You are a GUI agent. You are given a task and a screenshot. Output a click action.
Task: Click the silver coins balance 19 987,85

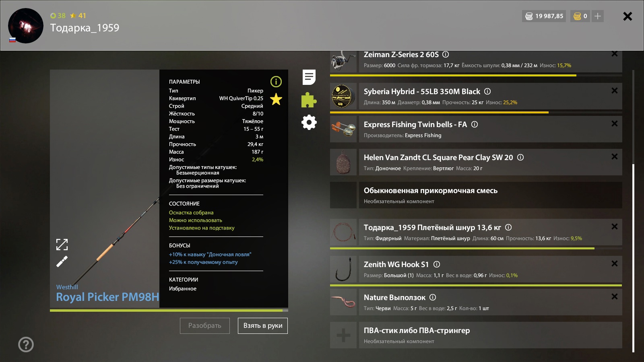point(544,16)
